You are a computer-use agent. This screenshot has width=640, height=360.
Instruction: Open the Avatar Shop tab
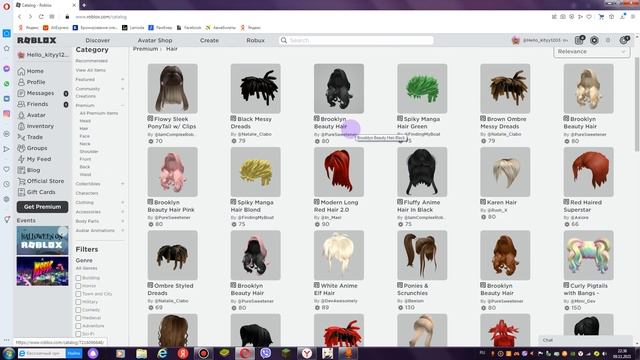(x=155, y=40)
